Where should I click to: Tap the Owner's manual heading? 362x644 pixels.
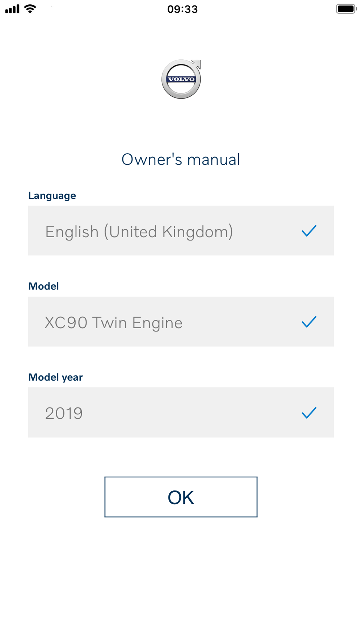coord(181,159)
